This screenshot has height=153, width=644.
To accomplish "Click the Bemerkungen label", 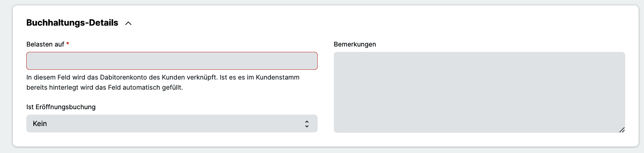I will tap(355, 44).
